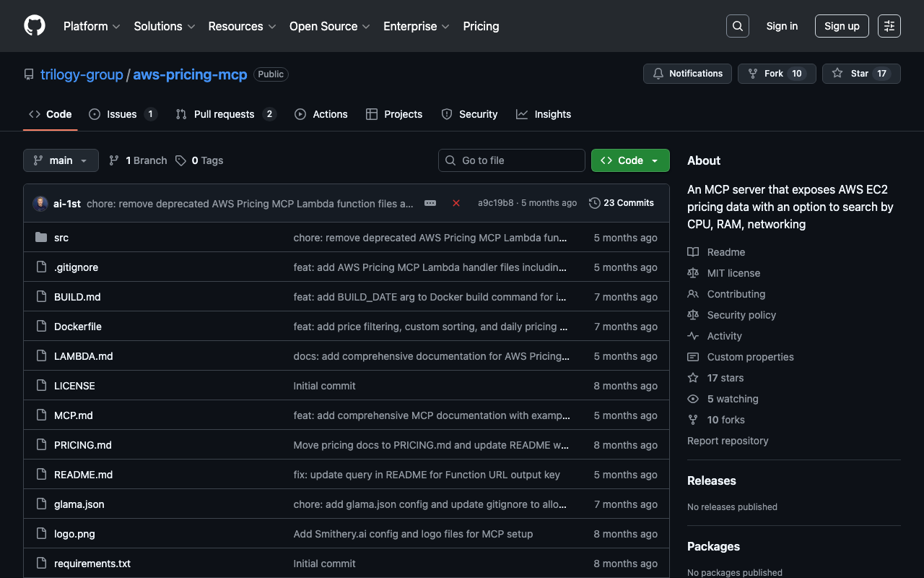Click the Notifications bell button
The height and width of the screenshot is (578, 924).
click(x=687, y=74)
